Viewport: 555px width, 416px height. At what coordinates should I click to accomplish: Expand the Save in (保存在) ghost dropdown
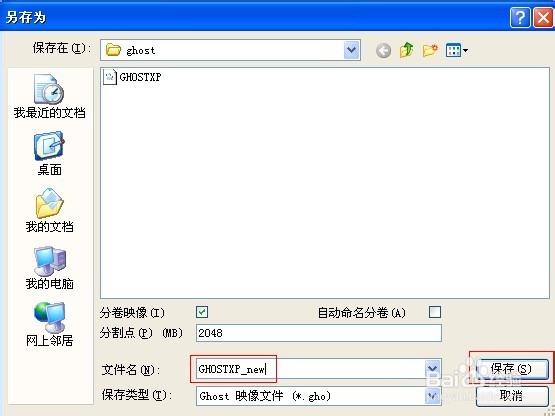click(x=351, y=50)
